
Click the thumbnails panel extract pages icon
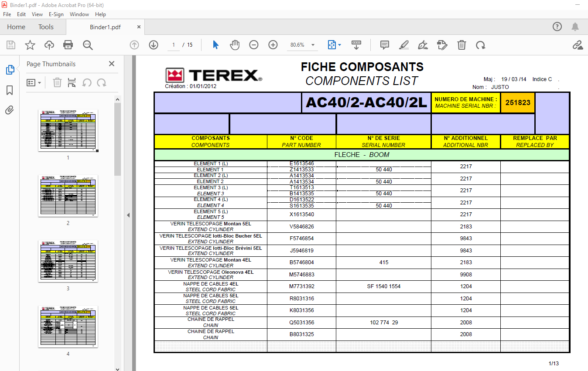[72, 82]
